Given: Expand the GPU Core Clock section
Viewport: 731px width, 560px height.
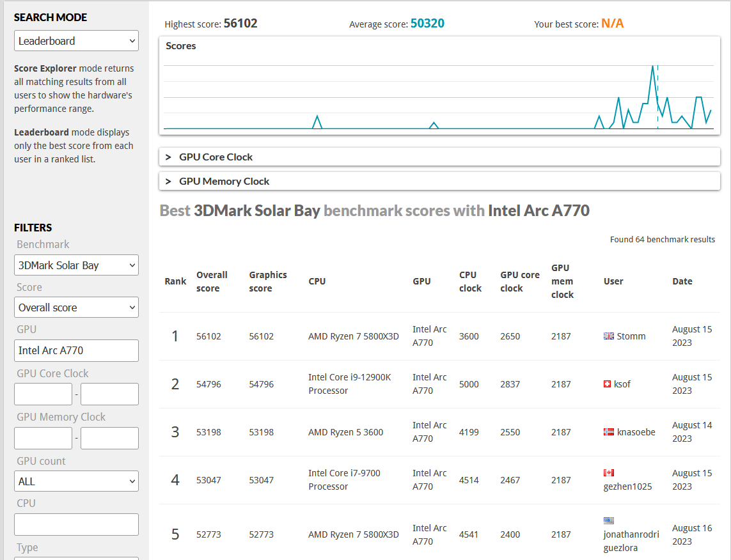Looking at the screenshot, I should point(439,157).
